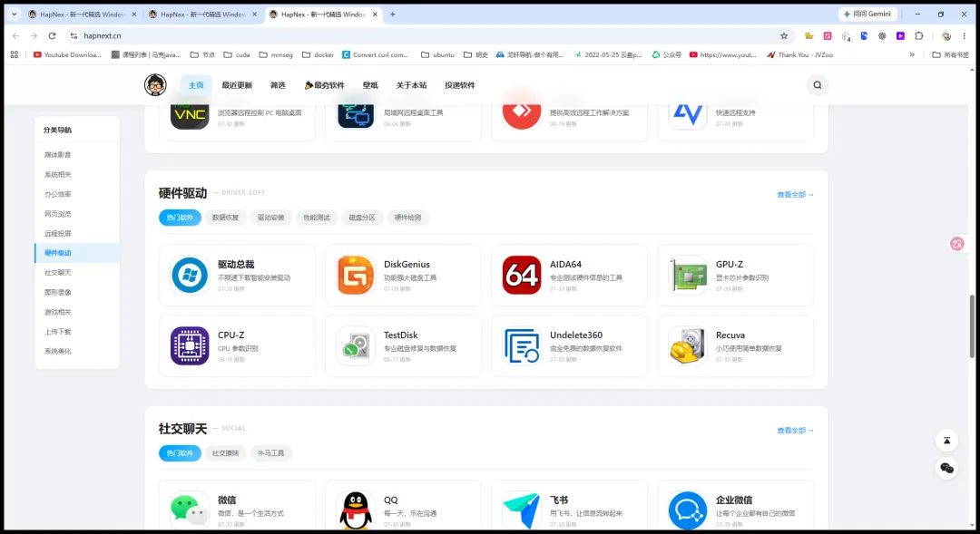Open the DiskGenius orange icon
980x534 pixels.
(356, 275)
